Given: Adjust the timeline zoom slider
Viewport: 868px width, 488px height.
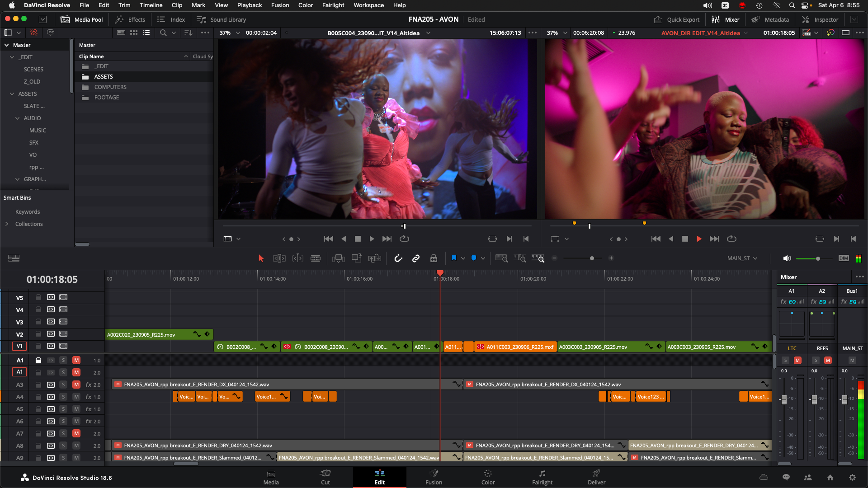Looking at the screenshot, I should click(592, 258).
